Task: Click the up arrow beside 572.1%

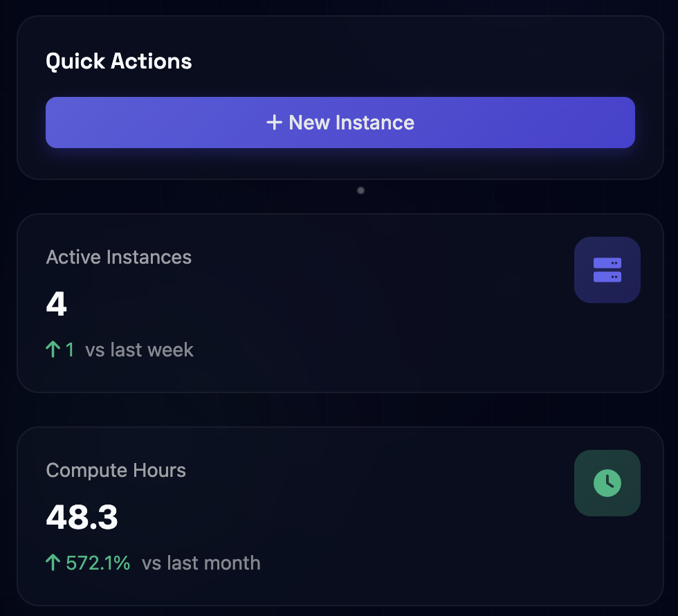Action: tap(53, 563)
